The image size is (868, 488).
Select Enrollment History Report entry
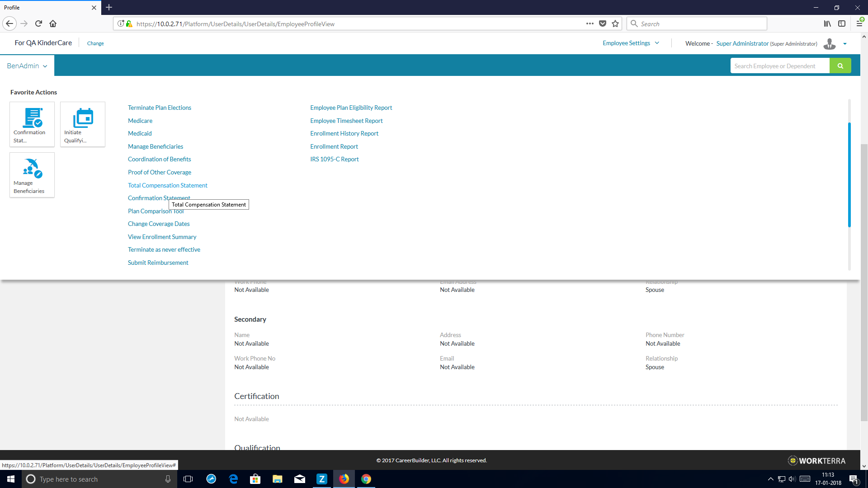pos(344,133)
